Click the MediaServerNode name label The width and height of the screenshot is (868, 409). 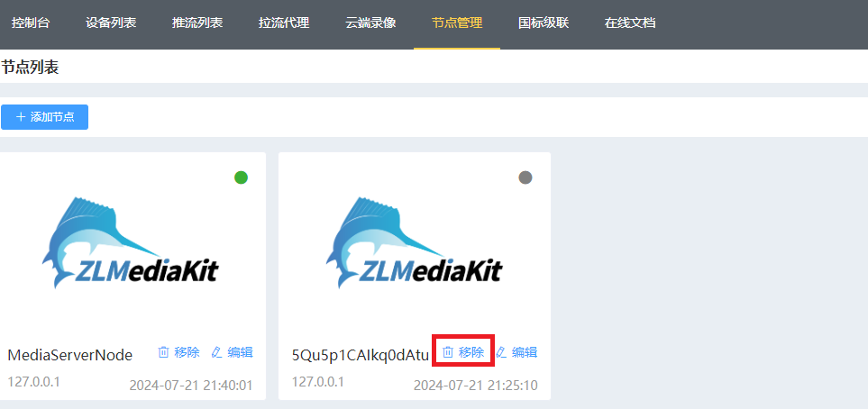70,355
